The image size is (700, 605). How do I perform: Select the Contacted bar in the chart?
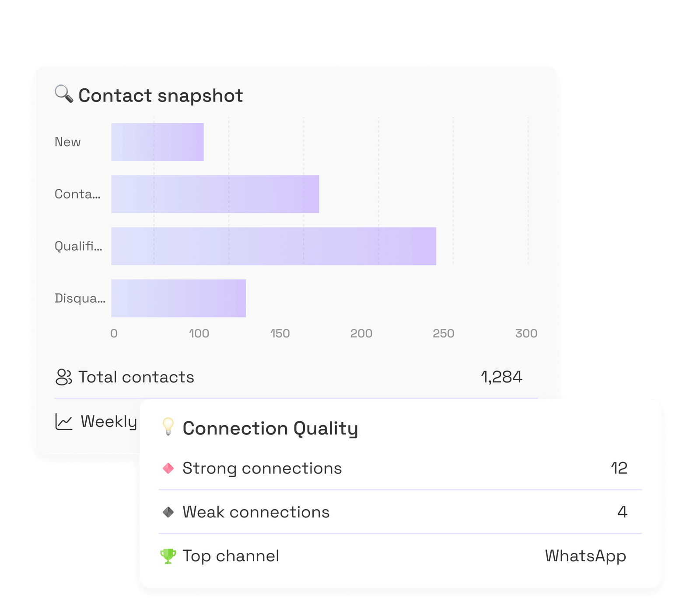[215, 194]
